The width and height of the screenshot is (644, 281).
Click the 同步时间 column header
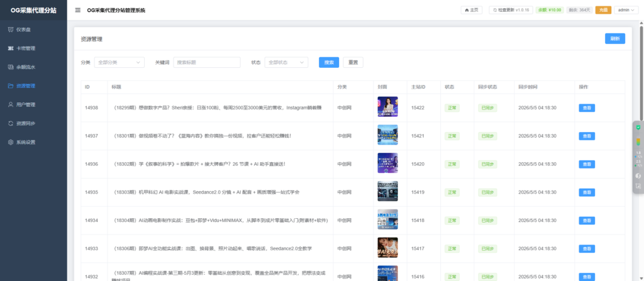(528, 87)
